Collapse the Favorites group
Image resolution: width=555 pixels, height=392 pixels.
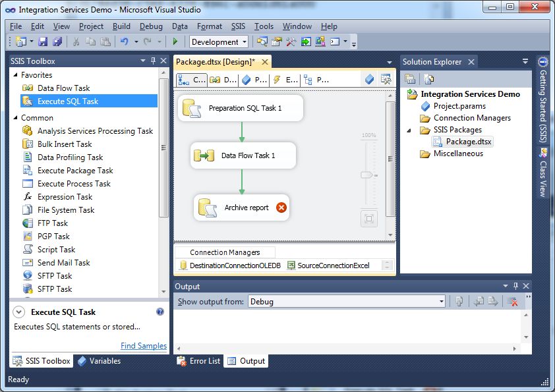[15, 74]
